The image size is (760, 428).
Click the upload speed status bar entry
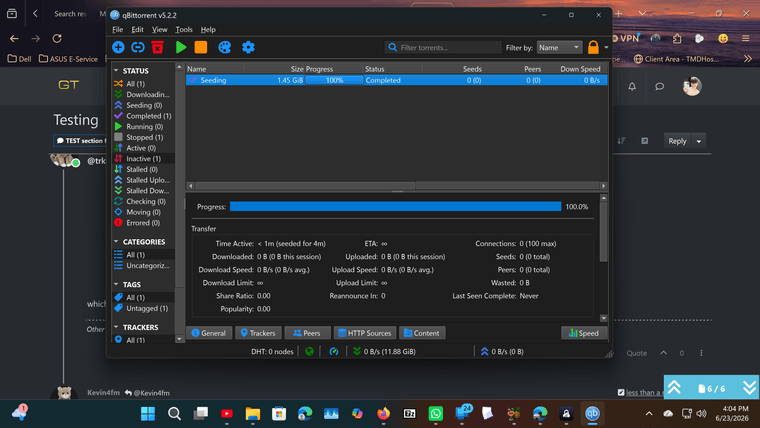pos(502,351)
